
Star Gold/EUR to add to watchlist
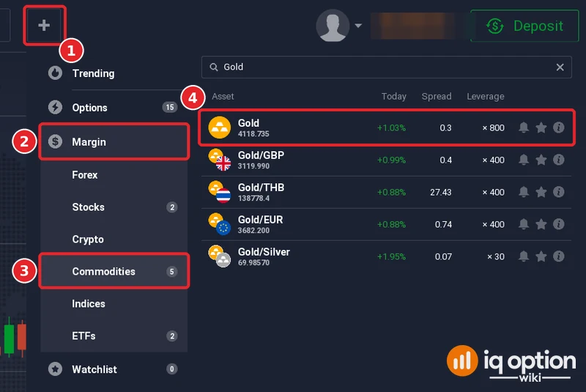click(x=541, y=223)
